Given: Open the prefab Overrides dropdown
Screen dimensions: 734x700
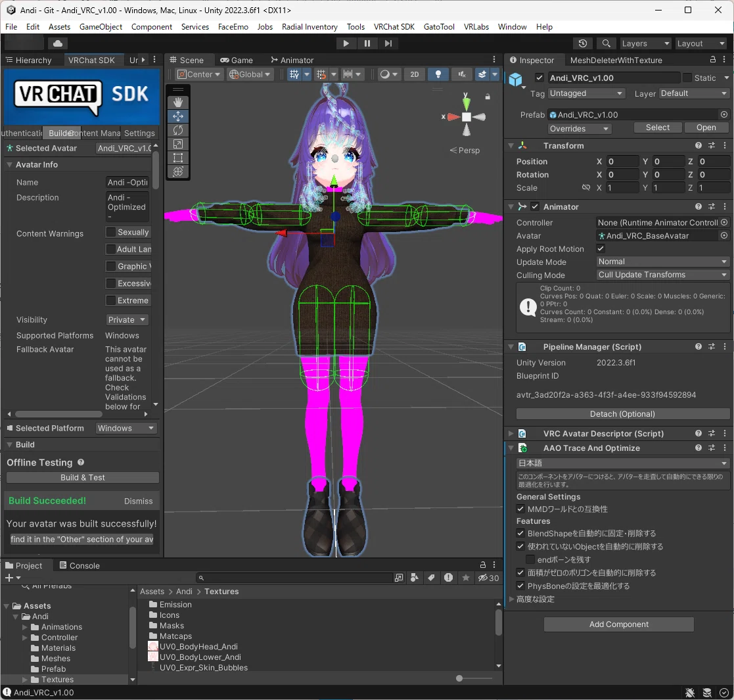Looking at the screenshot, I should pyautogui.click(x=580, y=128).
